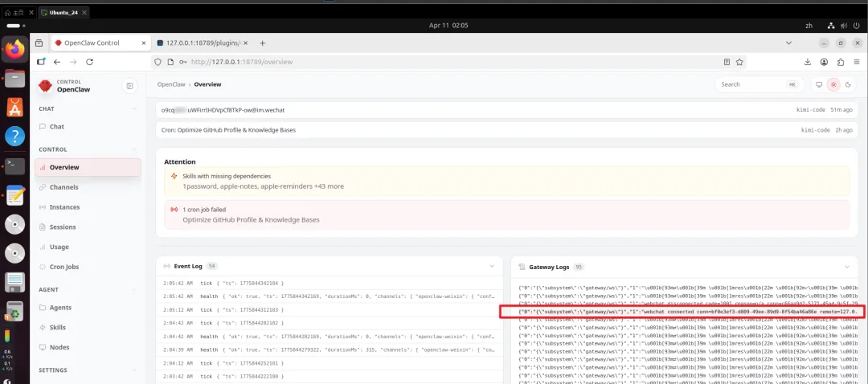Select the 2:05:12 AM tick event
The image size is (868, 384).
click(x=330, y=310)
